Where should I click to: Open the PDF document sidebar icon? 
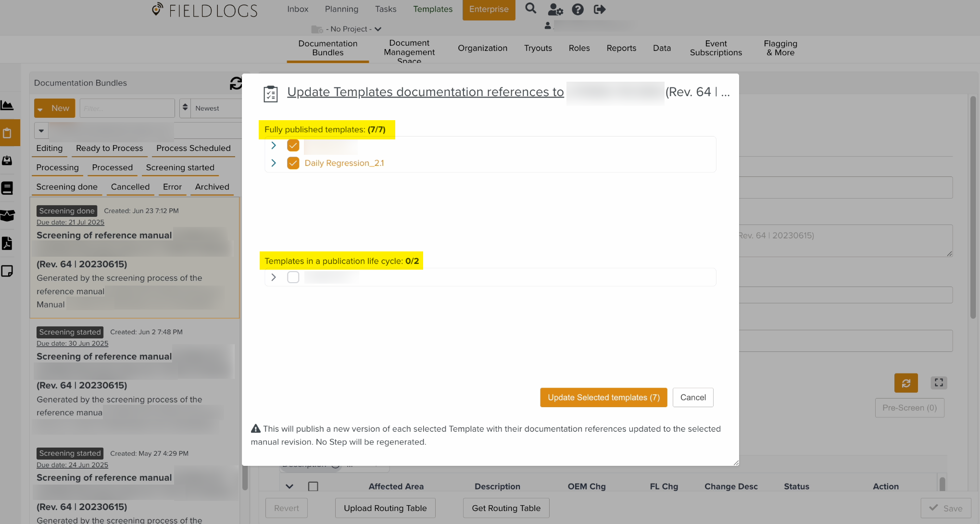click(x=7, y=243)
